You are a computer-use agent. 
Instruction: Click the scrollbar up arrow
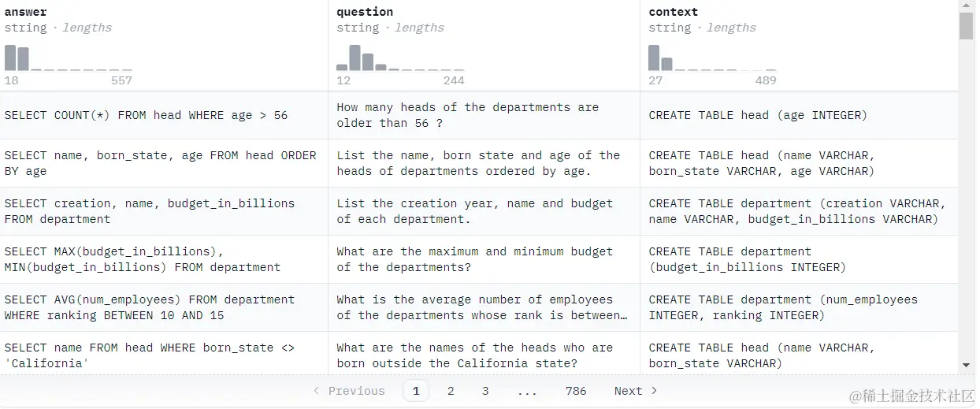click(967, 6)
